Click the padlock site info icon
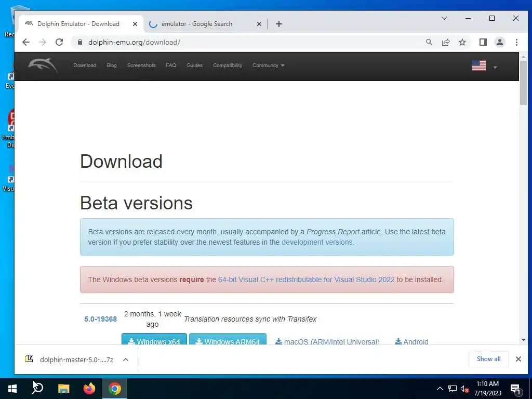 [80, 42]
